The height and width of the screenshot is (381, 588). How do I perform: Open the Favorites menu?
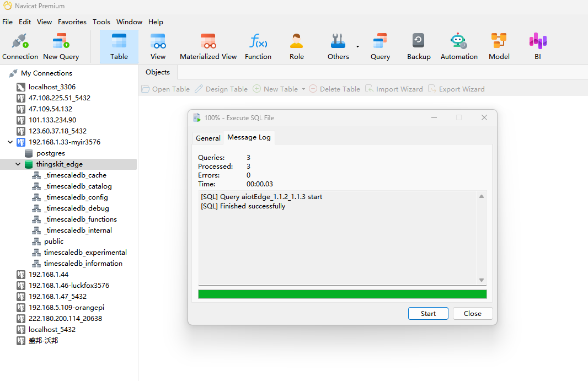point(72,22)
